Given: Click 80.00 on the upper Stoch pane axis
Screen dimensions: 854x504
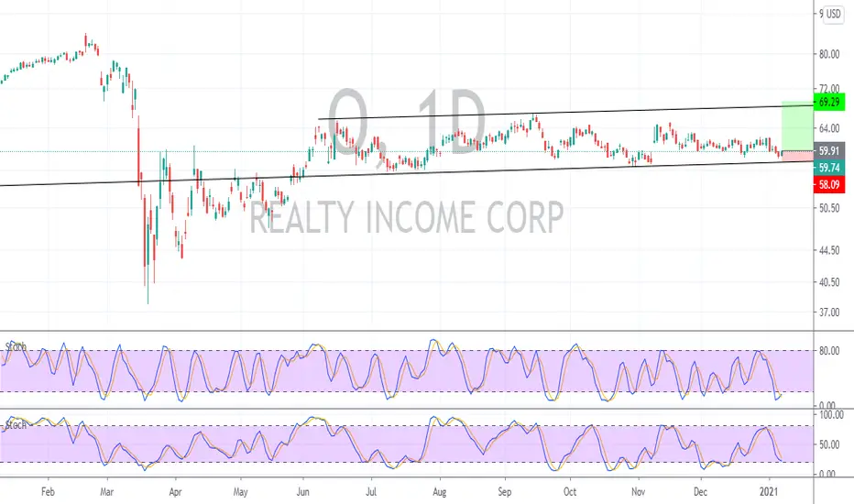Looking at the screenshot, I should click(x=829, y=350).
